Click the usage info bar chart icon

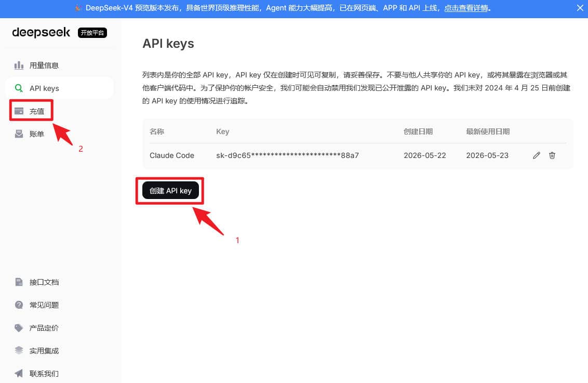19,65
